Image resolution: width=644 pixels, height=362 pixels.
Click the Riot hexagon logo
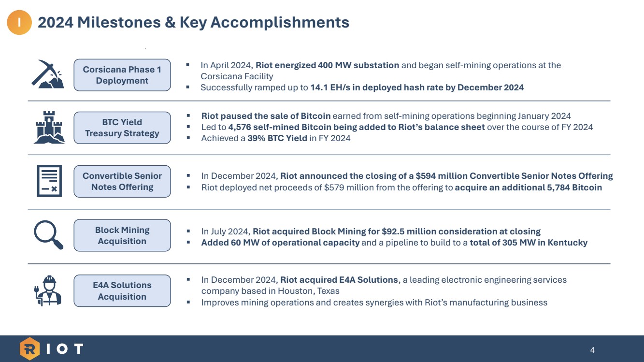coord(30,349)
